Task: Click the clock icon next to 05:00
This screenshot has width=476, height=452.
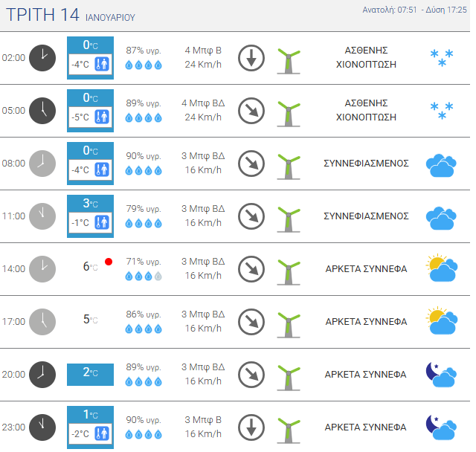Action: pos(42,111)
